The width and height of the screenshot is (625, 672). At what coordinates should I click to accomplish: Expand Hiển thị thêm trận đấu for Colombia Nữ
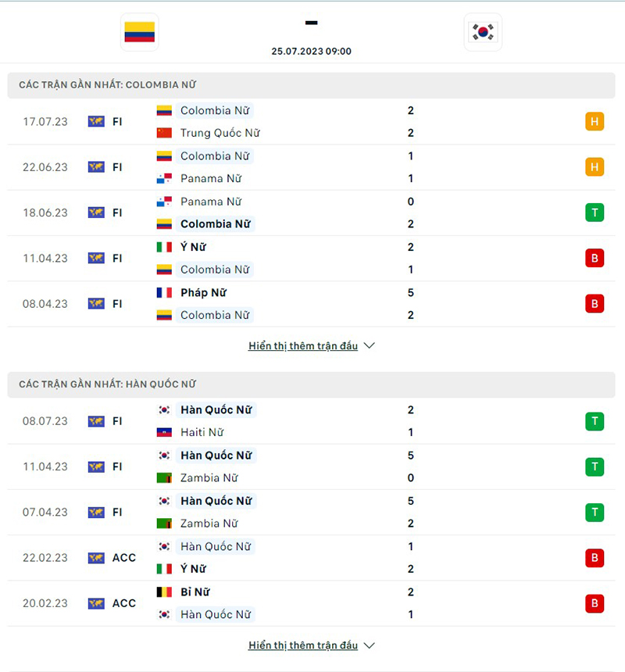point(303,345)
